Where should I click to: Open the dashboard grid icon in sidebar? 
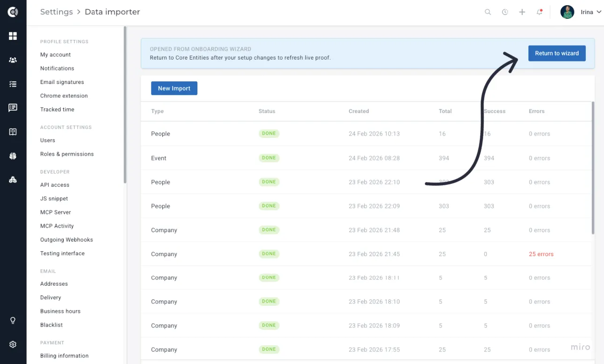(x=13, y=36)
